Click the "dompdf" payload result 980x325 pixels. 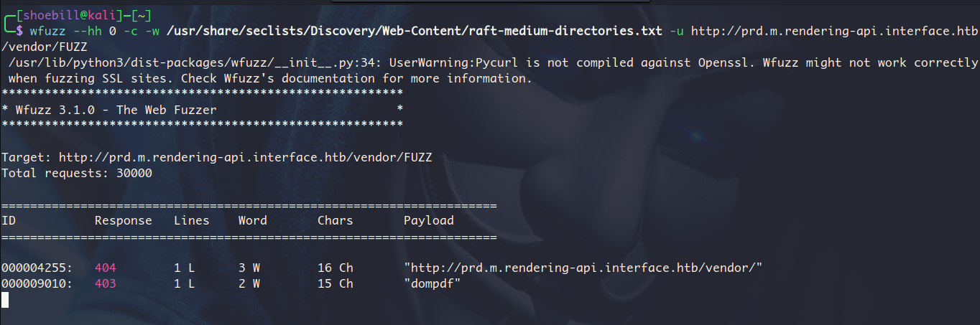[x=432, y=283]
